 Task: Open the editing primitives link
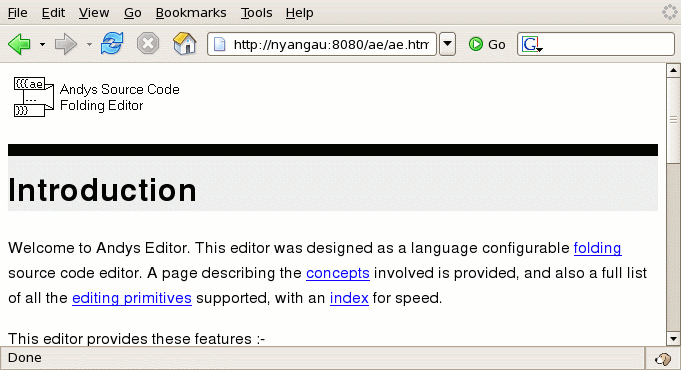tap(132, 298)
